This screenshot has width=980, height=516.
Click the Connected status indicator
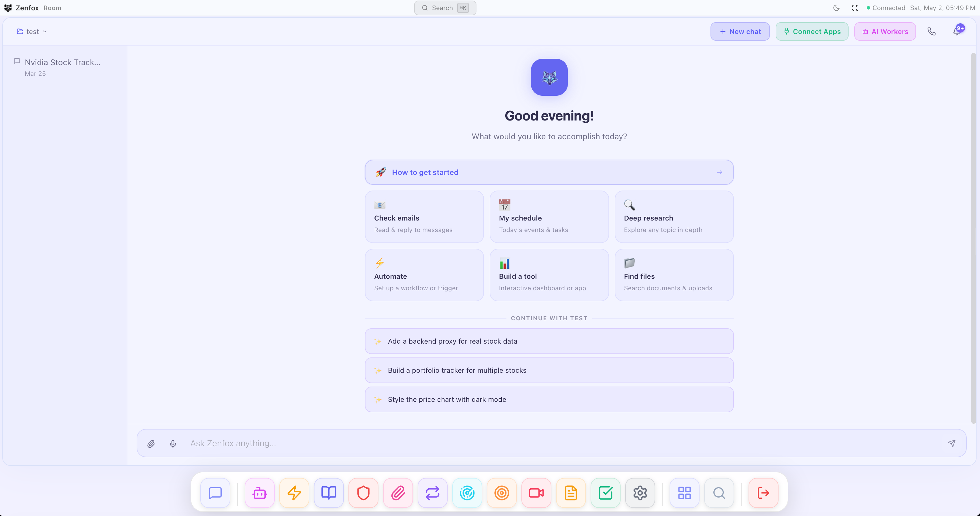pos(886,7)
